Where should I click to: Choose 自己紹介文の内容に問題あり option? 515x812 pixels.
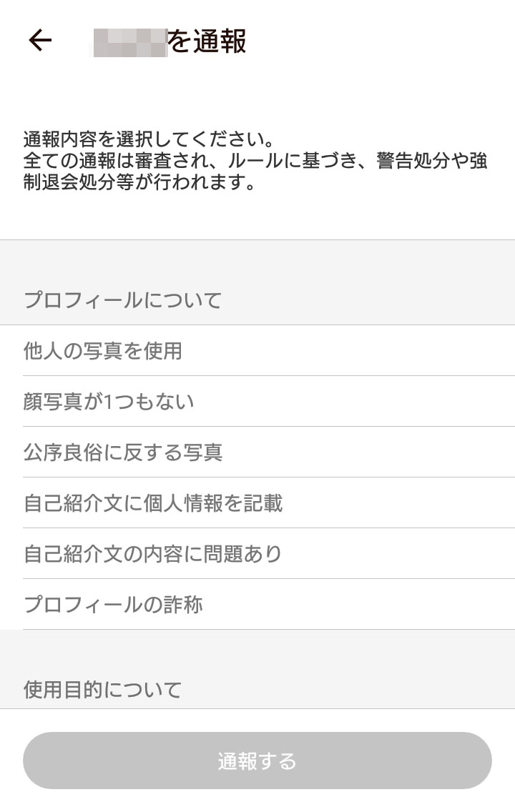point(257,553)
